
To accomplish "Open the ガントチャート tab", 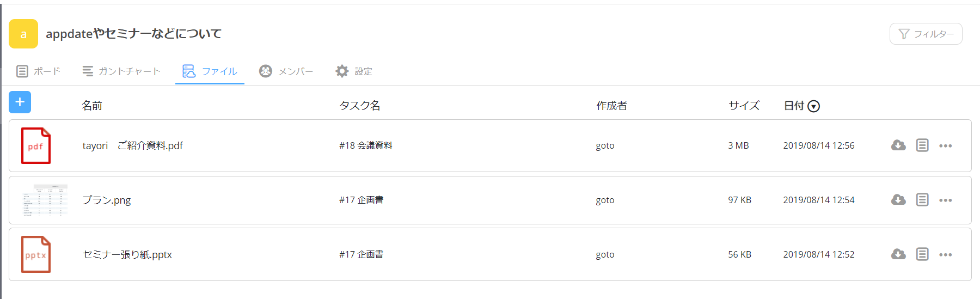I will pyautogui.click(x=121, y=71).
